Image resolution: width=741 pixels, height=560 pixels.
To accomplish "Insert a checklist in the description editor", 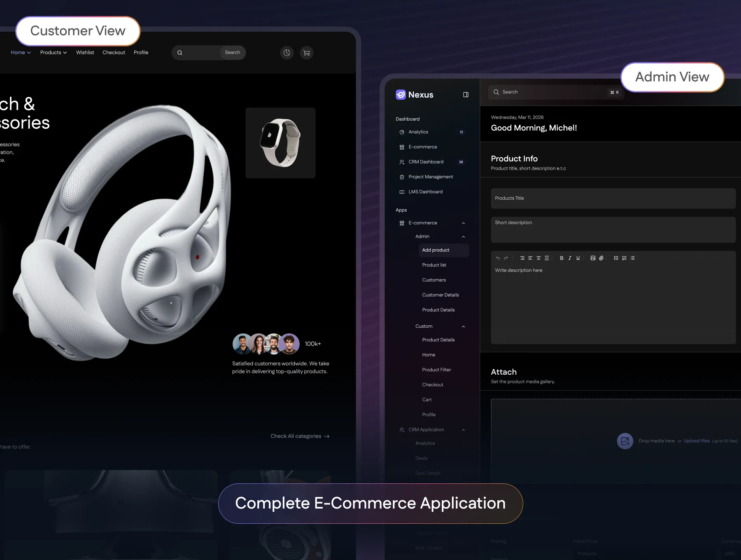I will tap(616, 258).
